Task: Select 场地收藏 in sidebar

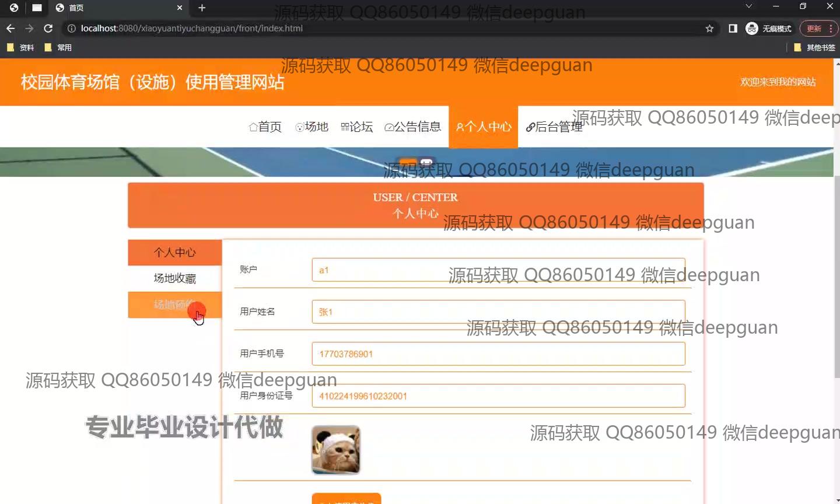Action: (174, 279)
